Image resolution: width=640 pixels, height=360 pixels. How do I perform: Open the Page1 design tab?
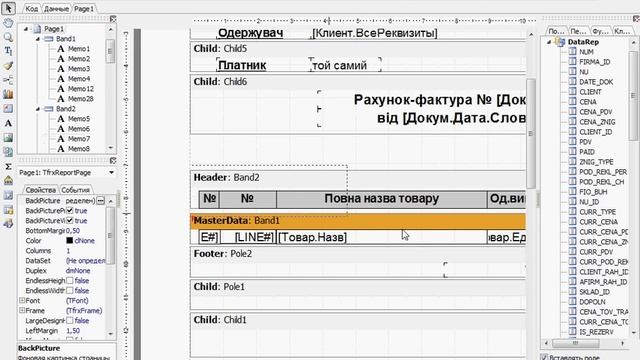pos(84,9)
